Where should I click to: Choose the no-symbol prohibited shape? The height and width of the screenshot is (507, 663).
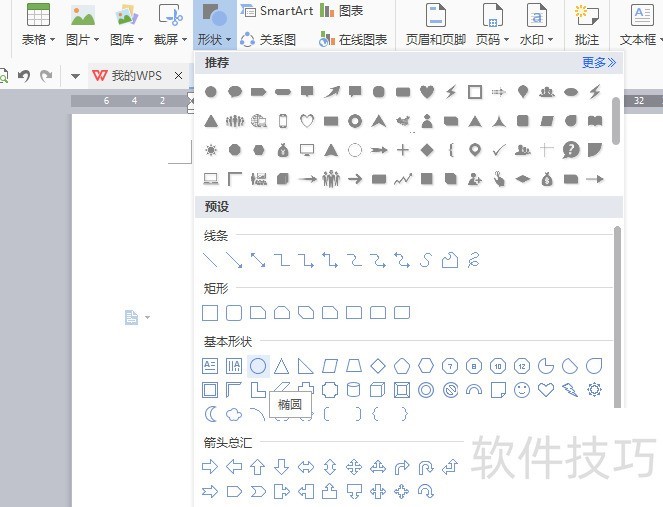450,390
